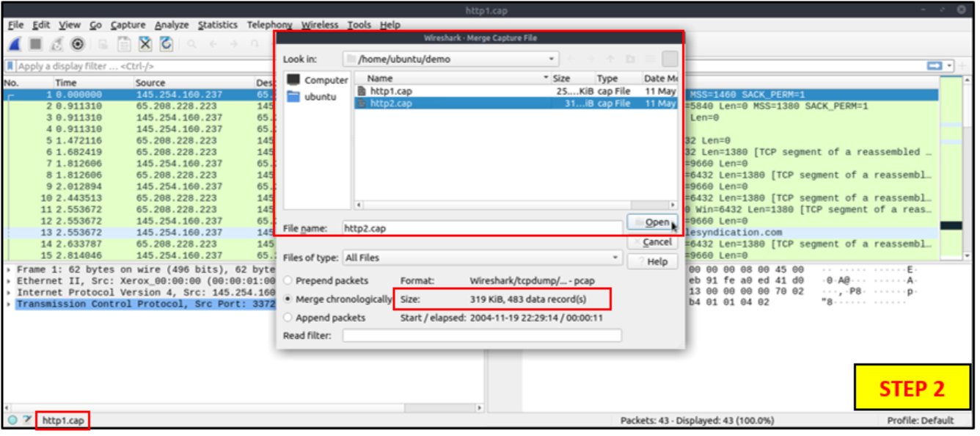Start capturing packets with shark fin icon
The width and height of the screenshot is (980, 436).
coord(15,44)
